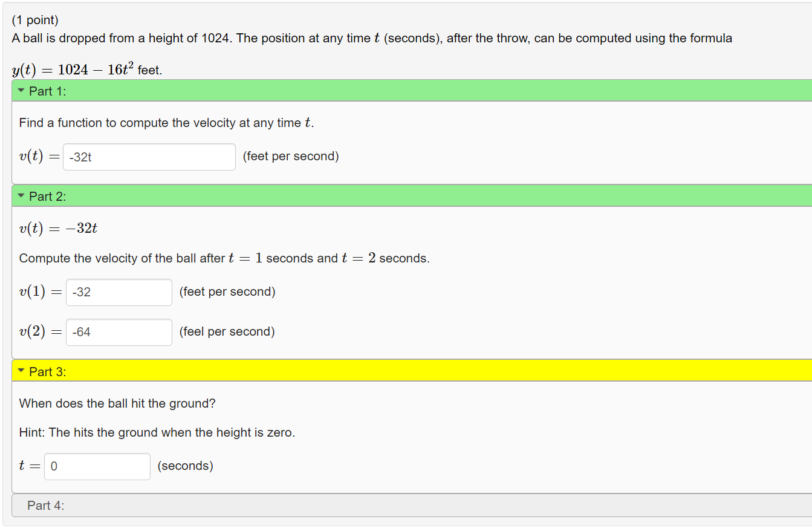Click the disclosure triangle beside Part 1
This screenshot has height=531, width=812.
pyautogui.click(x=20, y=90)
